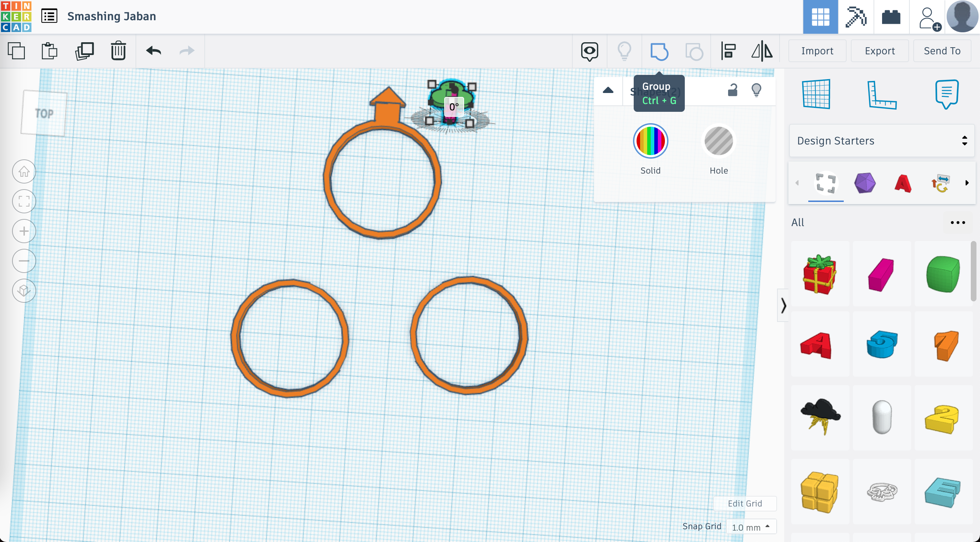980x542 pixels.
Task: Click the Mirror tool icon
Action: pos(762,51)
